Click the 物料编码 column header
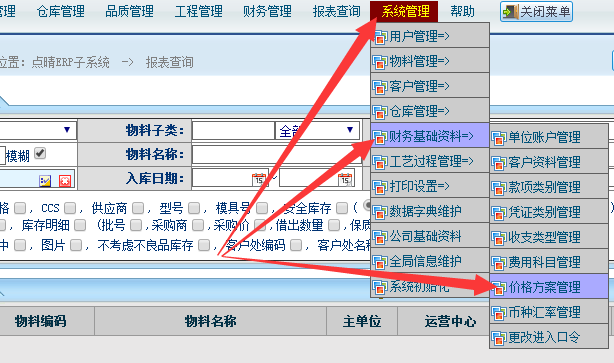 point(41,321)
